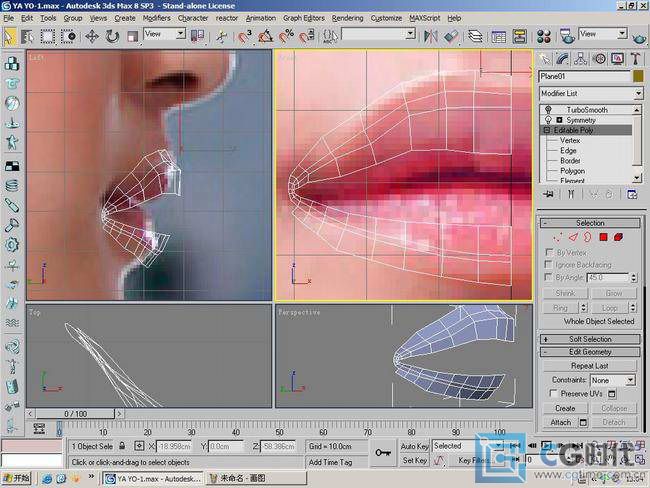Click the 0 / 100 time slider
This screenshot has height=488, width=650.
tap(75, 414)
